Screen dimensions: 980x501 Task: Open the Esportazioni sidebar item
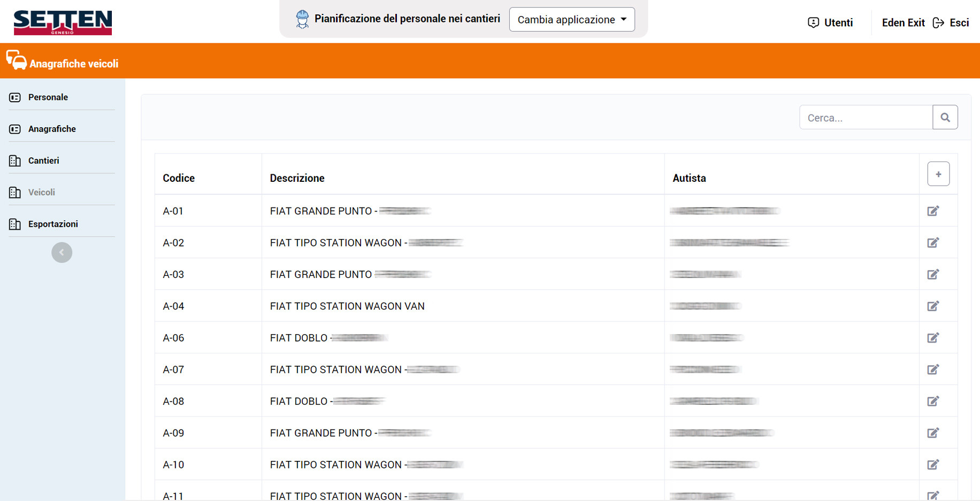(x=53, y=224)
